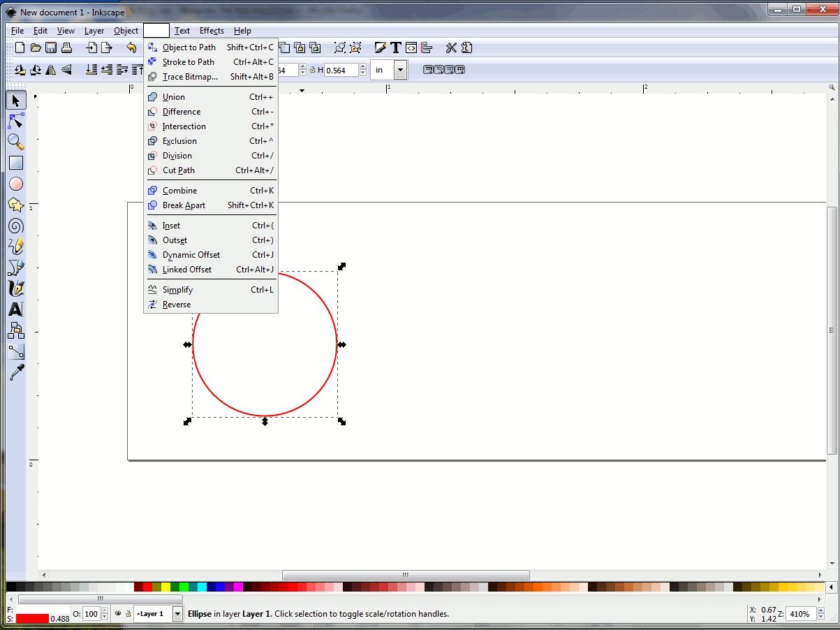The height and width of the screenshot is (630, 840).
Task: Open the Layer menu
Action: coord(94,31)
